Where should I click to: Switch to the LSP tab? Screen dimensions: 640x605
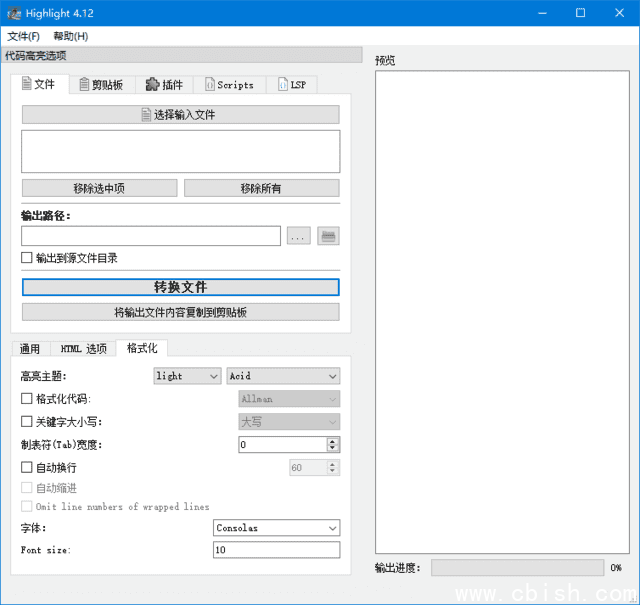click(291, 85)
